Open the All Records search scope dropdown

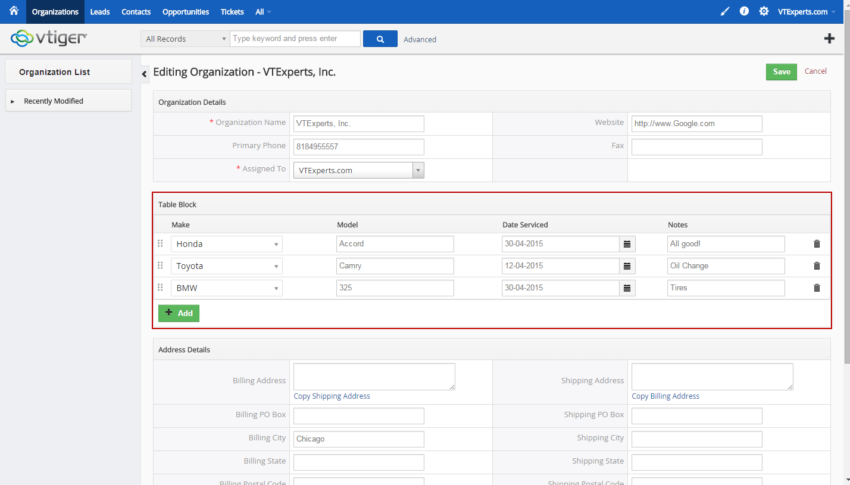click(184, 38)
